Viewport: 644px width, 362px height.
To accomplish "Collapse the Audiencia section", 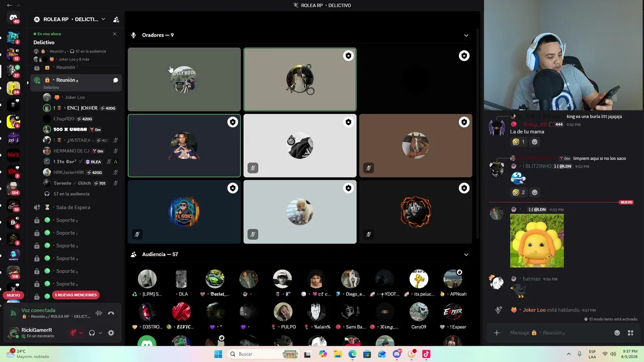I will (x=466, y=254).
